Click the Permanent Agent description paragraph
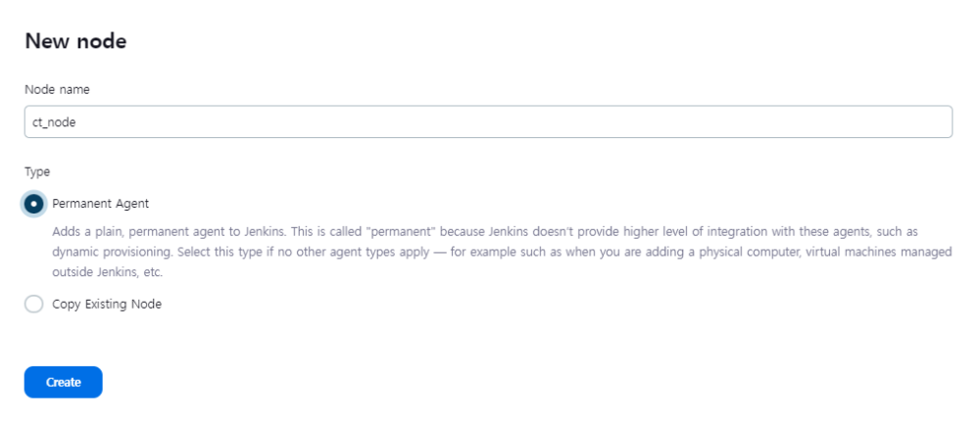Image resolution: width=980 pixels, height=429 pixels. (x=490, y=252)
